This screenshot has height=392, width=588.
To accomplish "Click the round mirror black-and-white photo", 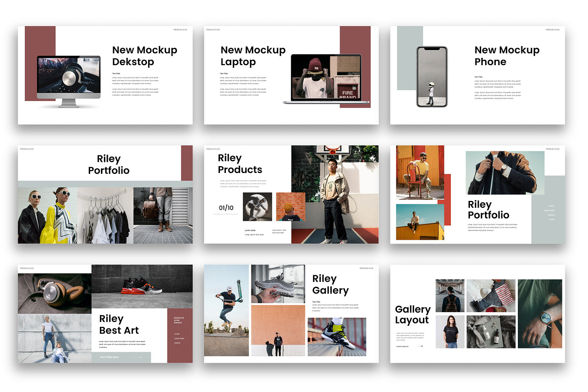I will (x=257, y=206).
